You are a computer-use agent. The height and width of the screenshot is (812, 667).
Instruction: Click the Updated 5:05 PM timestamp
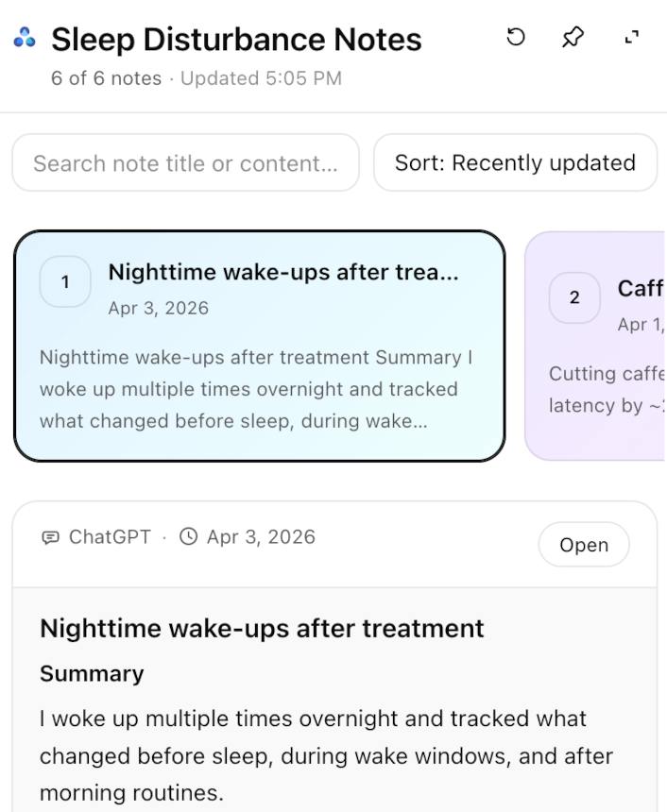pos(261,78)
